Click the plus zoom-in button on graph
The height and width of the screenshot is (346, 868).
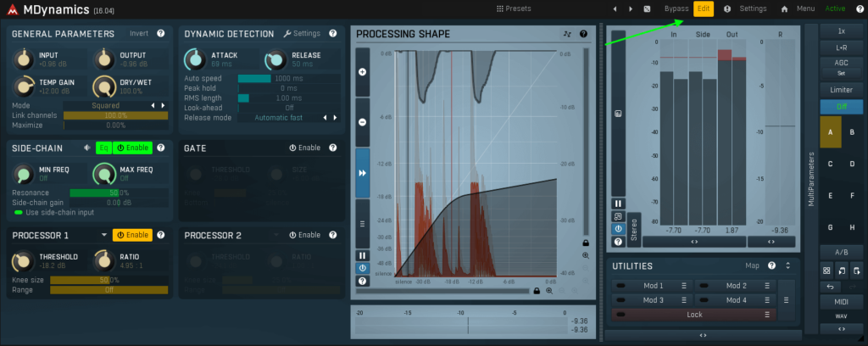[363, 72]
